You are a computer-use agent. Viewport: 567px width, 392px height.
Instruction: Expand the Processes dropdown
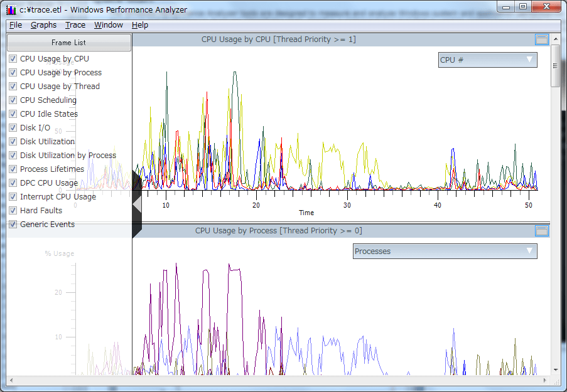click(445, 252)
